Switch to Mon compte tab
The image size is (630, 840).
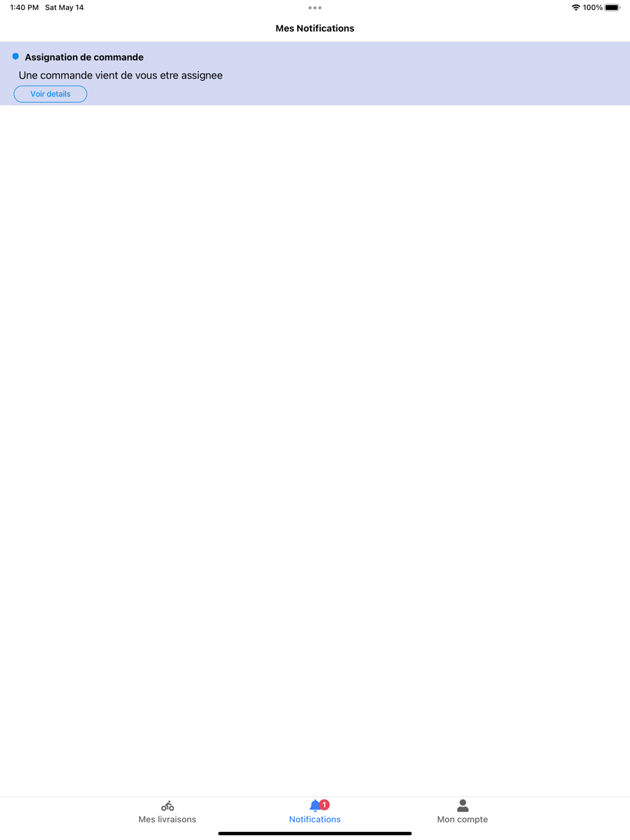point(462,812)
